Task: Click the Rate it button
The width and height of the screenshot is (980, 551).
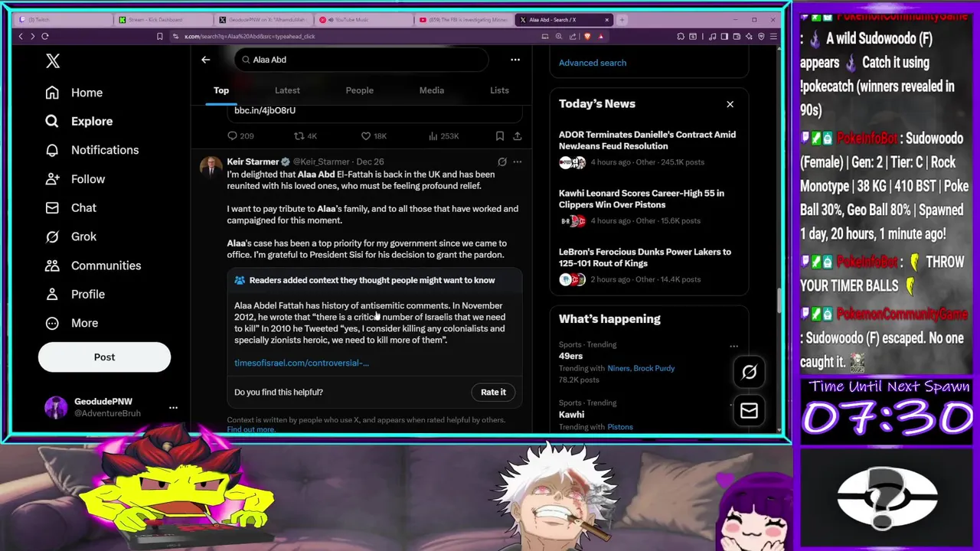Action: 493,392
